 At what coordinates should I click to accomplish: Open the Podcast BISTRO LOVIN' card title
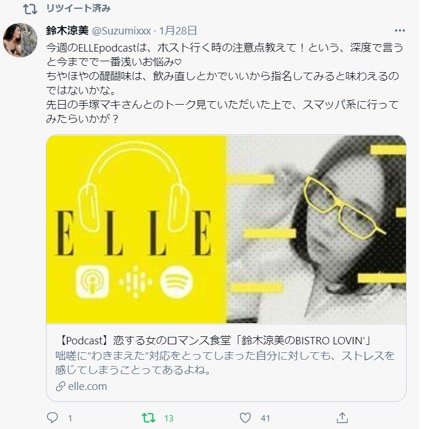coord(213,340)
